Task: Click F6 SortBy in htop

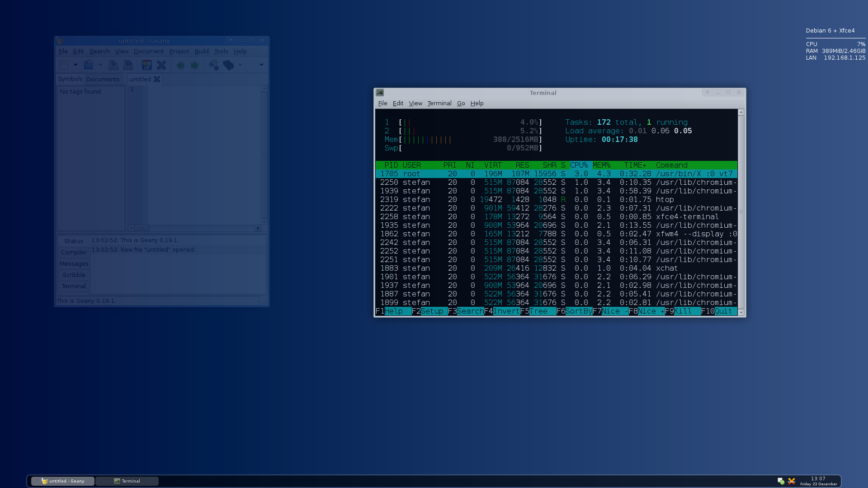Action: (574, 311)
